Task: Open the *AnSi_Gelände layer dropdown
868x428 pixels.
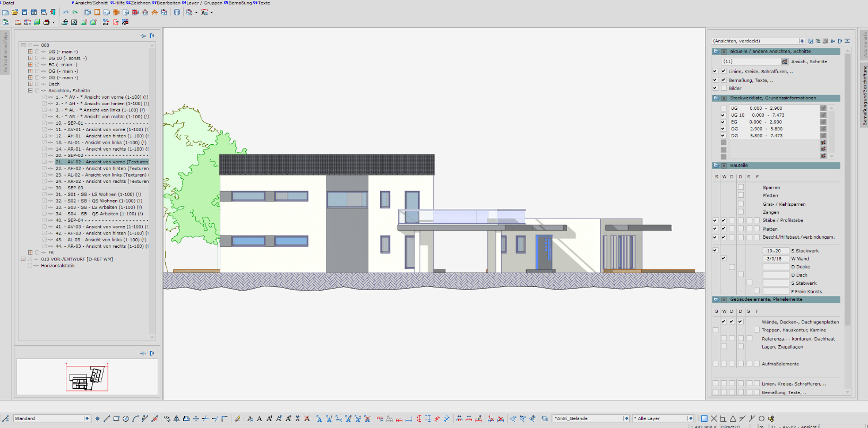Action: pyautogui.click(x=591, y=418)
